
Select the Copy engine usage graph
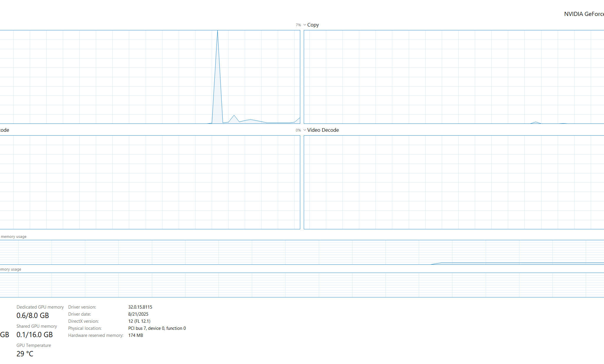(454, 77)
